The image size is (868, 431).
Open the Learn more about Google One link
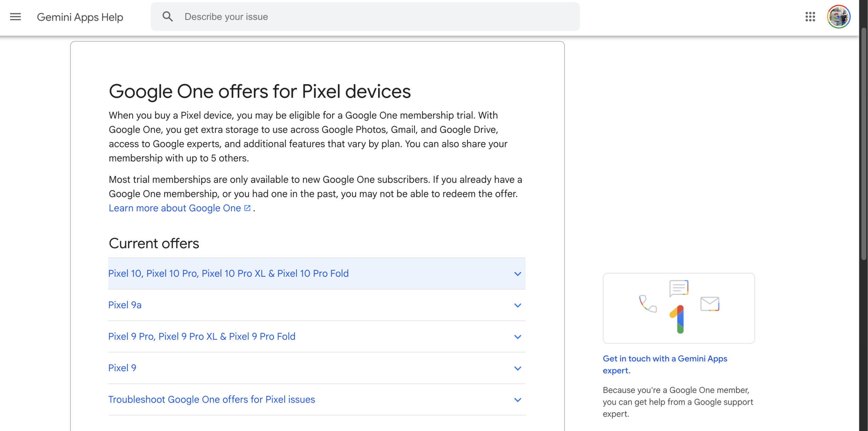(175, 208)
